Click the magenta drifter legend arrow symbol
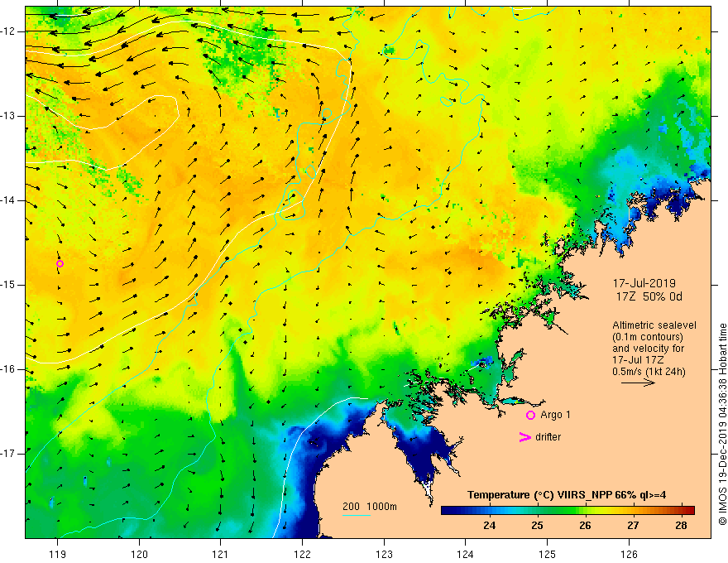This screenshot has height=563, width=728. pos(524,437)
